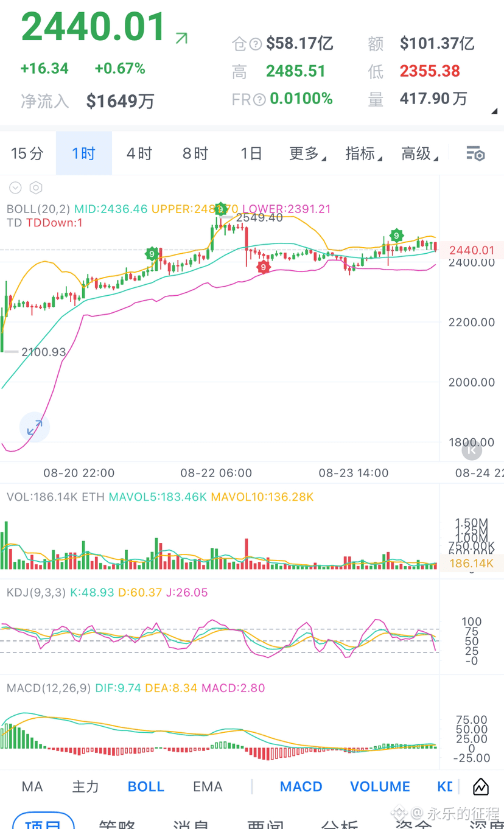Tap the 净流入 $1649万 value
The width and height of the screenshot is (504, 829).
pos(121,101)
